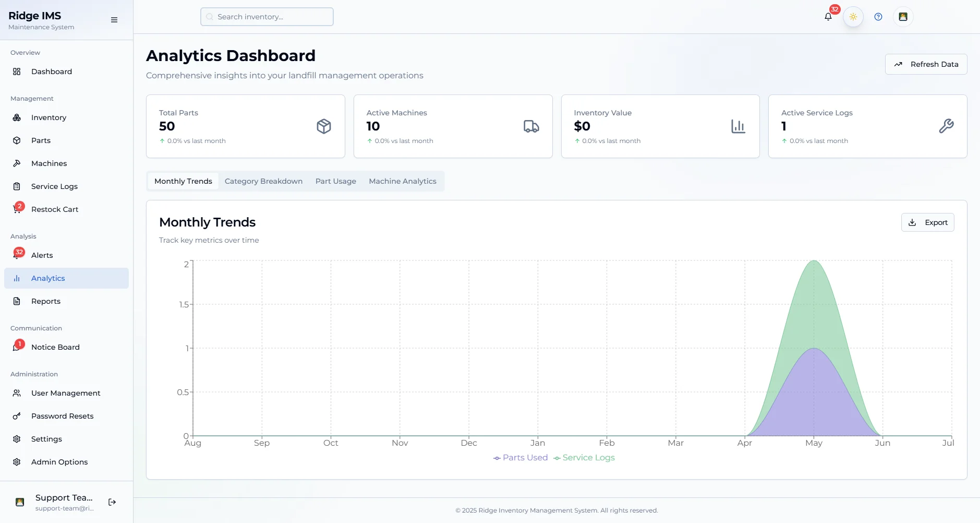This screenshot has width=980, height=523.
Task: Go to the Password Resets page
Action: pos(62,416)
